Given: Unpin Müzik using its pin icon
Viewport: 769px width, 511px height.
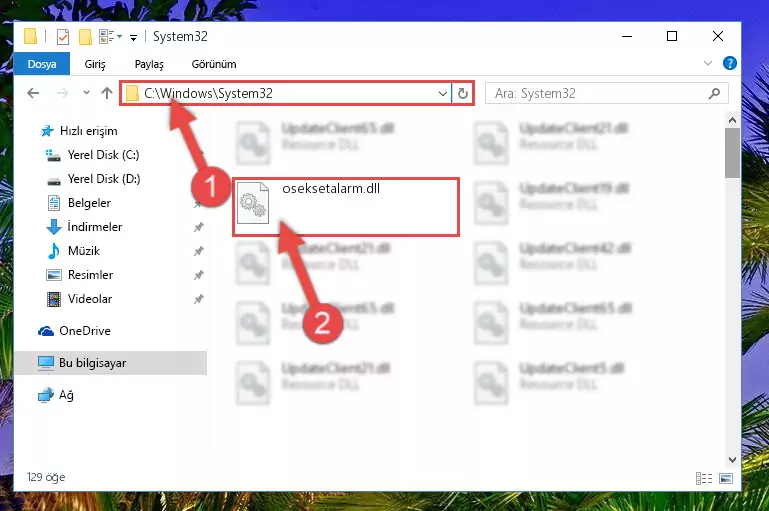Looking at the screenshot, I should pyautogui.click(x=198, y=251).
